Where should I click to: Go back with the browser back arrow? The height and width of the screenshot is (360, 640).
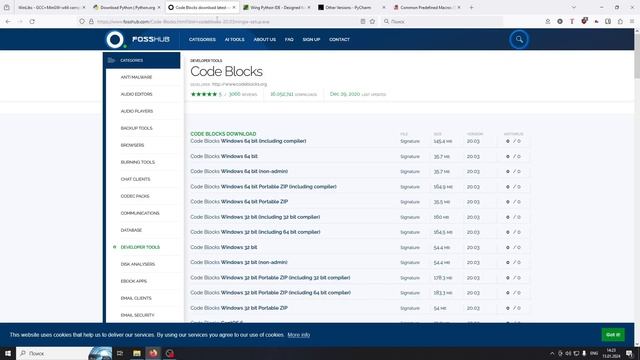click(x=8, y=21)
